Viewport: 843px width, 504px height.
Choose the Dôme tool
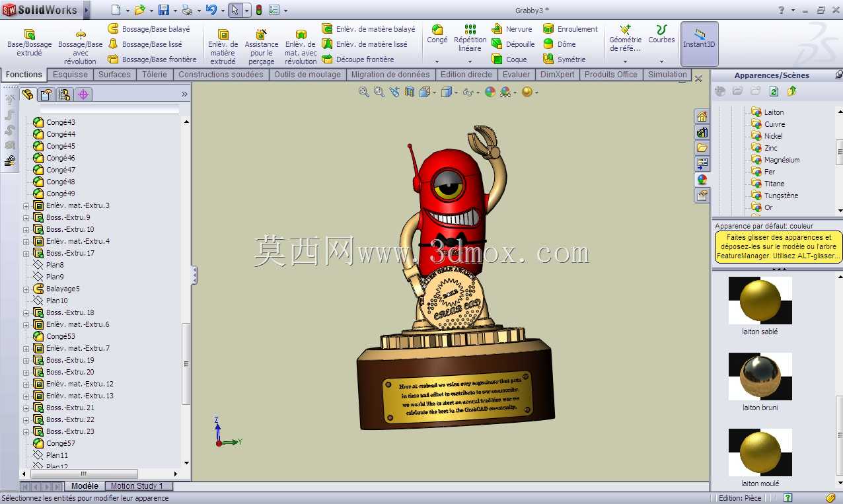[x=559, y=44]
